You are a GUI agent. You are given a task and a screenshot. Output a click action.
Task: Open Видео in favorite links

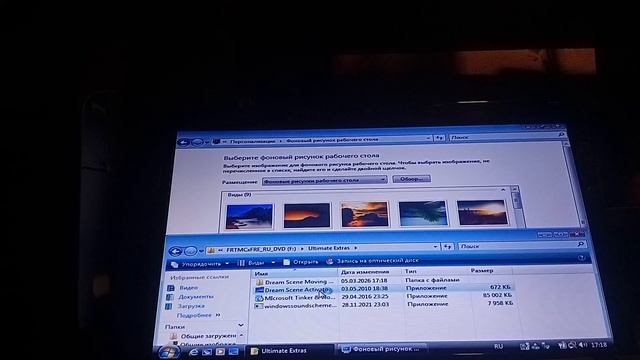tap(183, 288)
